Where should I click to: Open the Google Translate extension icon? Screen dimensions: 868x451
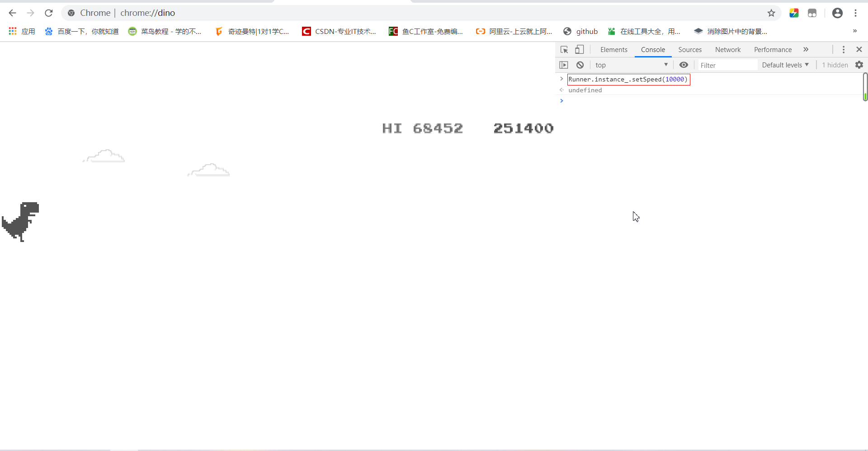point(794,13)
